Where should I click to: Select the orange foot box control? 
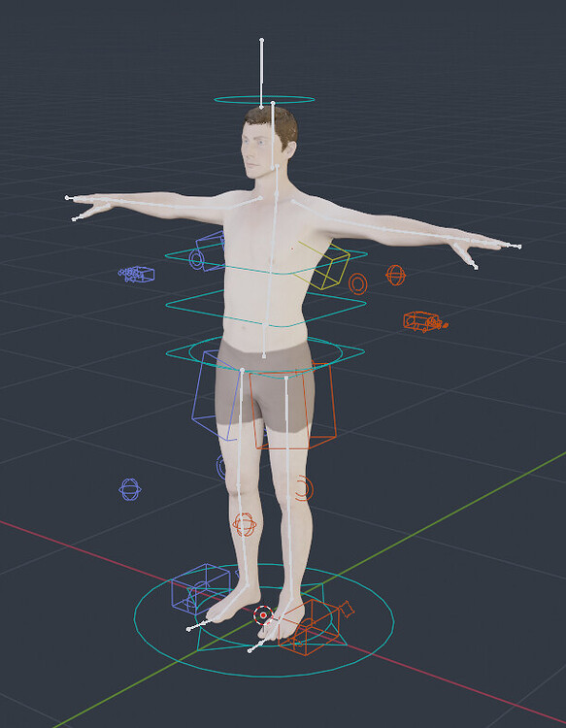[310, 627]
